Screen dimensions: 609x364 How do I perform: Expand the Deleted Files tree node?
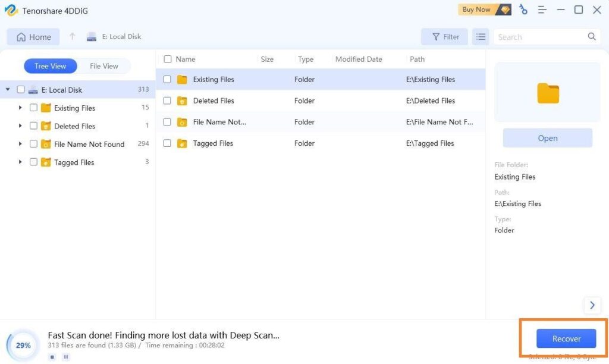pos(20,126)
